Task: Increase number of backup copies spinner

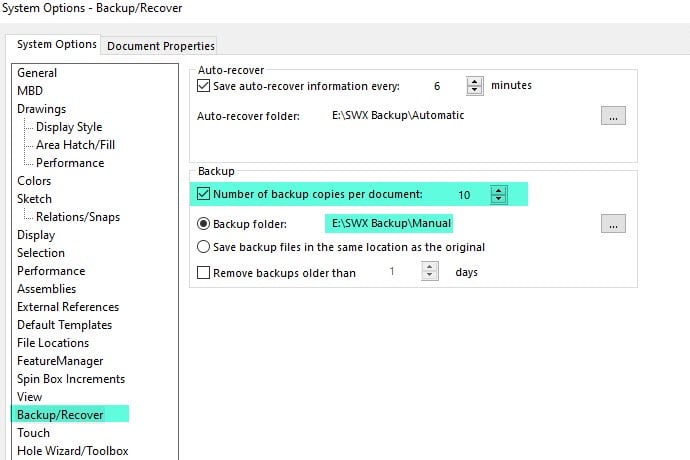Action: pyautogui.click(x=499, y=191)
